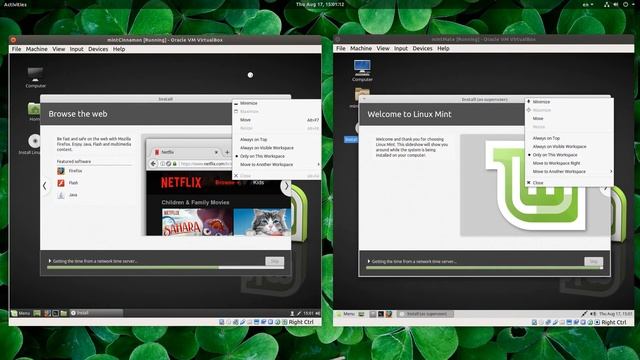The width and height of the screenshot is (640, 360).
Task: Open the Cinnamon Menu button in taskbar
Action: tap(21, 313)
